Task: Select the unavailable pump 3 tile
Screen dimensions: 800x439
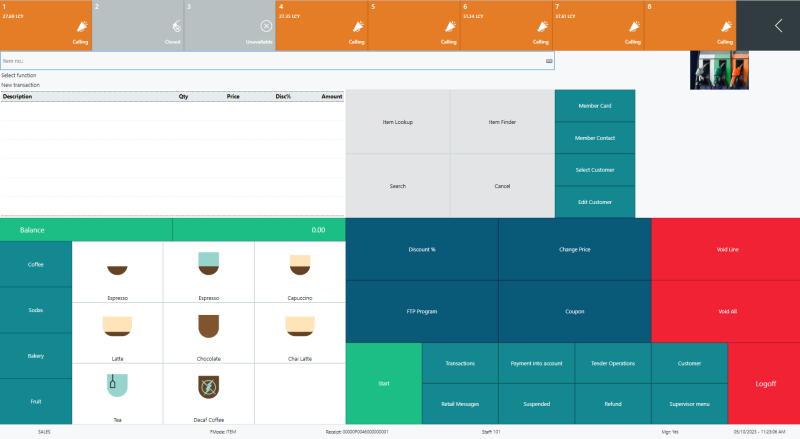Action: (x=229, y=25)
